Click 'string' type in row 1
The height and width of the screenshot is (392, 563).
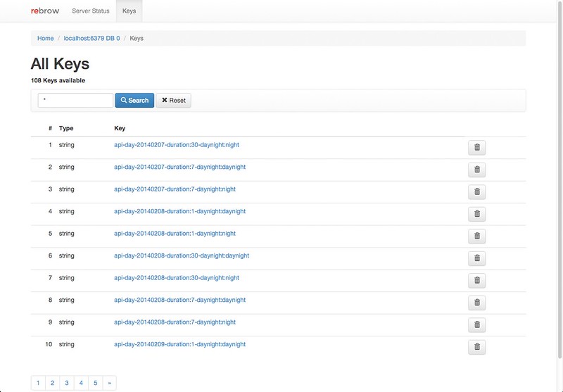(66, 145)
